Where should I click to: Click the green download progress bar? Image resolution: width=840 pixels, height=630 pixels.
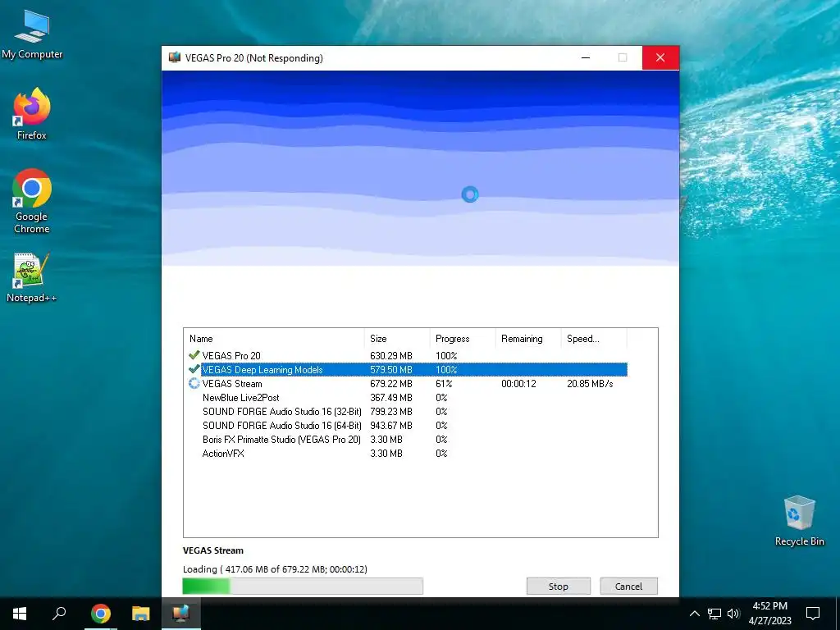point(303,586)
